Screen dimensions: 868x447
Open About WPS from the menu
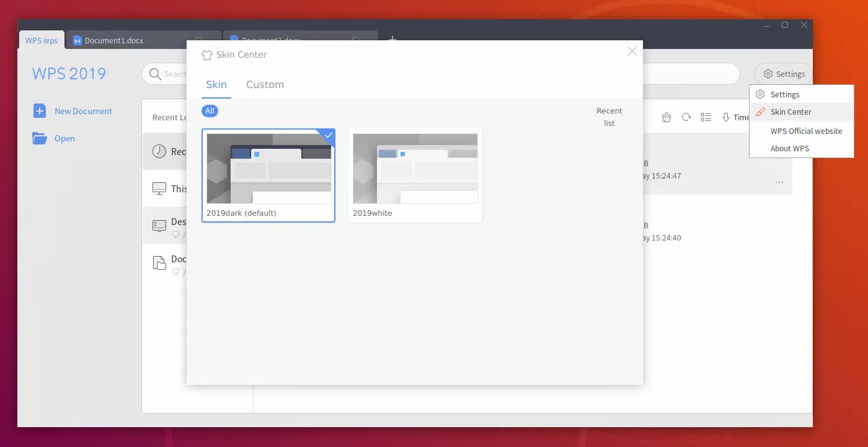(x=801, y=149)
